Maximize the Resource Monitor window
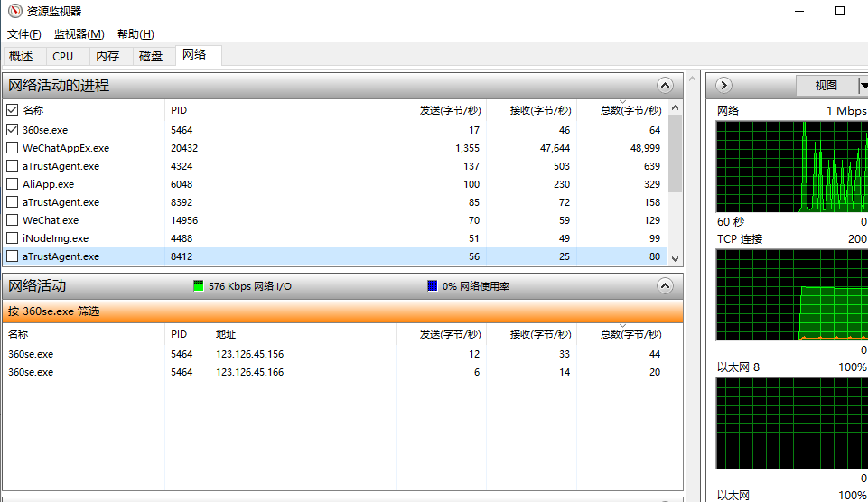Image resolution: width=868 pixels, height=502 pixels. click(840, 11)
